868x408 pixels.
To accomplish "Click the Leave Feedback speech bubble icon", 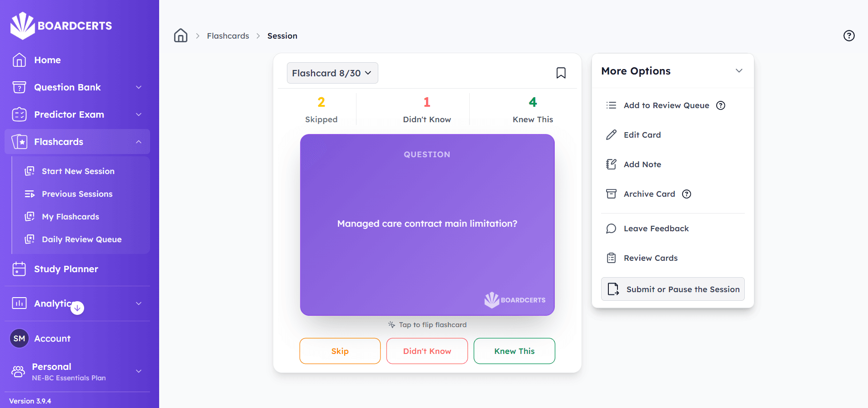I will tap(611, 229).
